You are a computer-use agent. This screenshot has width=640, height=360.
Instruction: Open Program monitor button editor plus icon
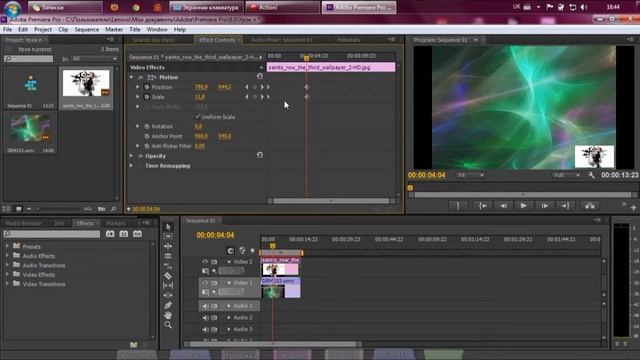(633, 208)
